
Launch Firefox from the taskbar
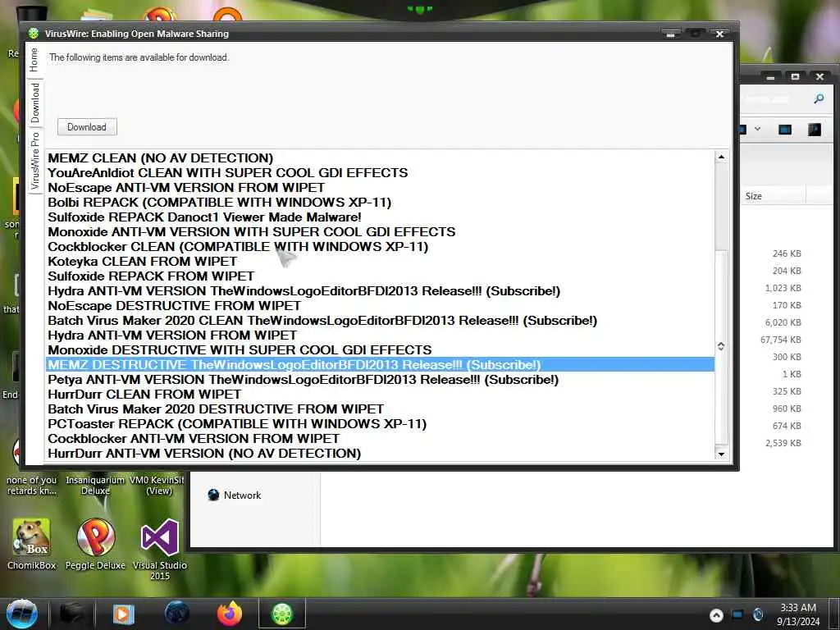(x=230, y=614)
